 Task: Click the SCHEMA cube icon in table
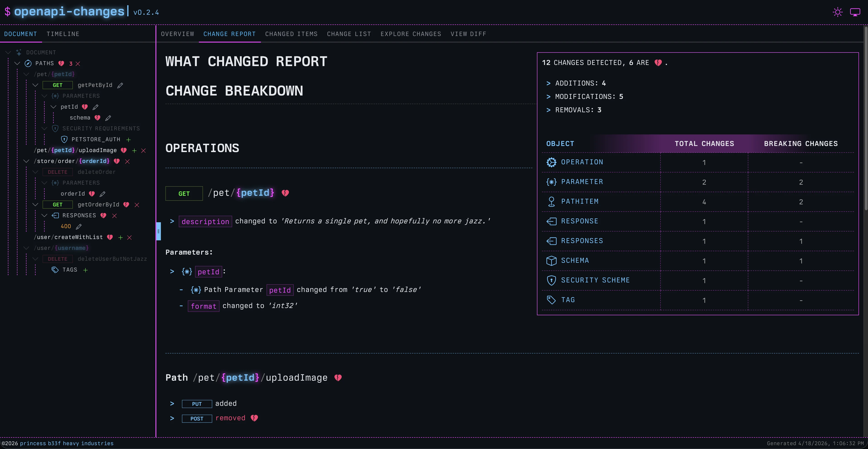(551, 260)
